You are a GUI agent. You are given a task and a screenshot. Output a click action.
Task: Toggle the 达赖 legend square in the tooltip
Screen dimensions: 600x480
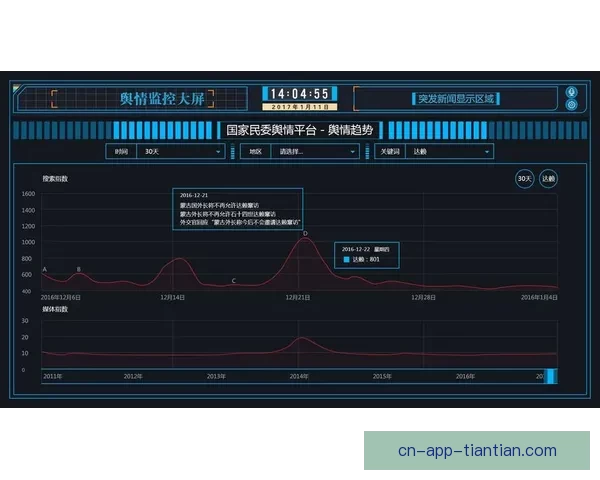[x=347, y=259]
